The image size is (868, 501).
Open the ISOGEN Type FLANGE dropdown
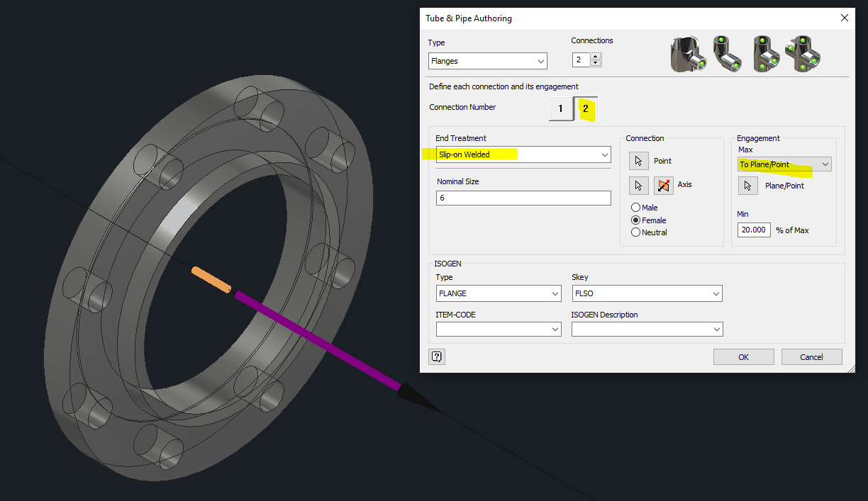coord(499,293)
